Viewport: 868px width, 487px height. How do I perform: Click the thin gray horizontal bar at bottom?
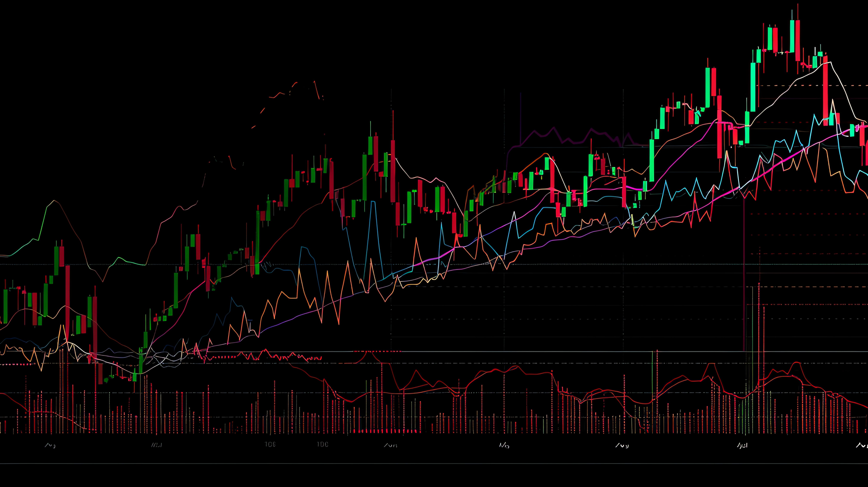pos(434,463)
